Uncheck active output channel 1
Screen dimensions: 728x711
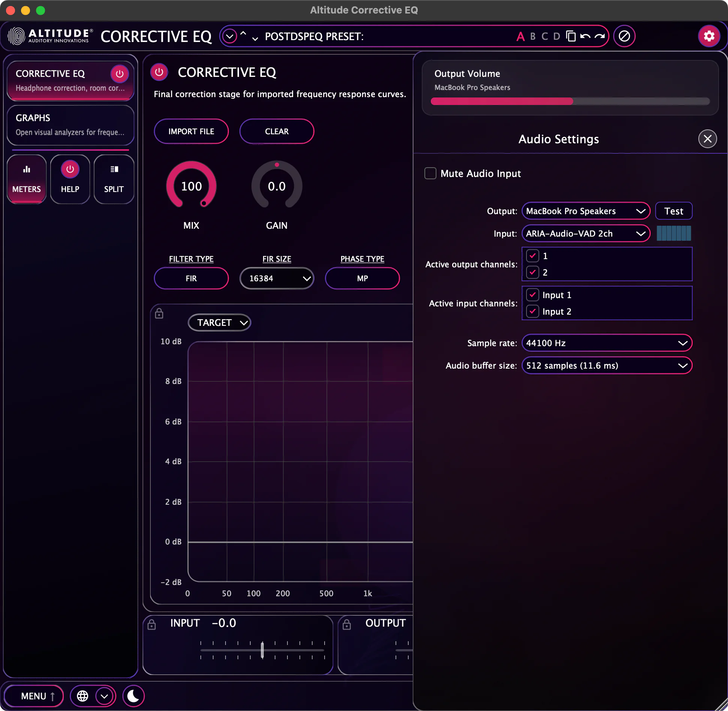pos(532,256)
